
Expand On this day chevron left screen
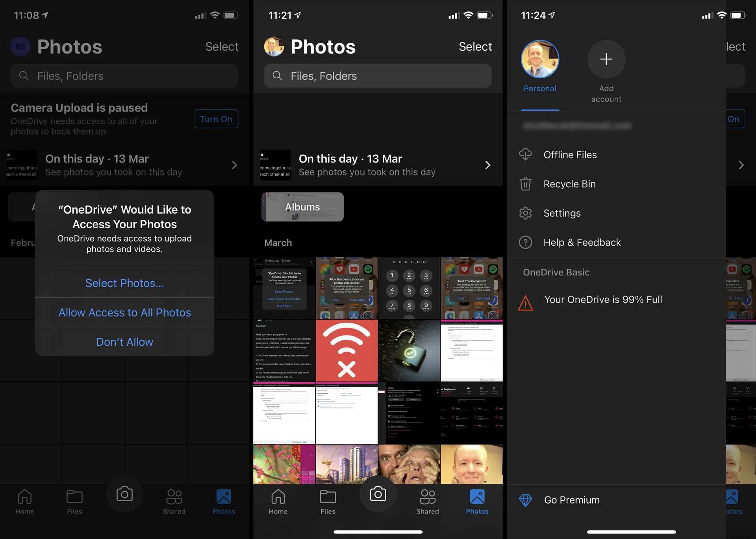(x=234, y=165)
